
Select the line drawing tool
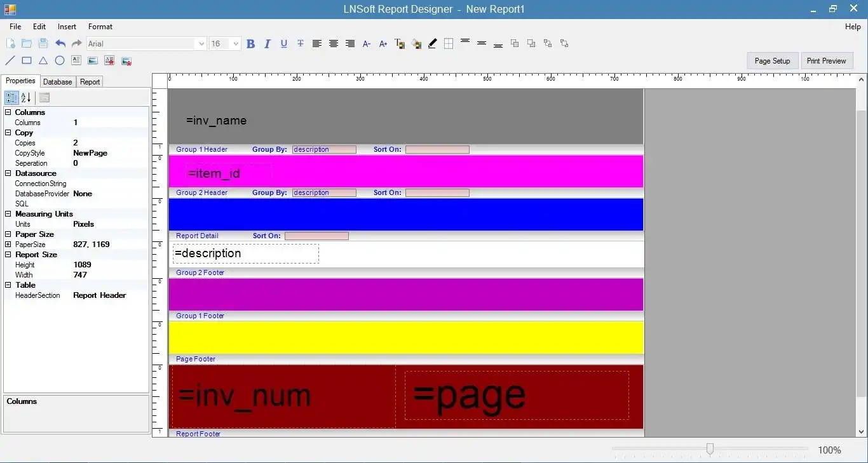coord(10,61)
